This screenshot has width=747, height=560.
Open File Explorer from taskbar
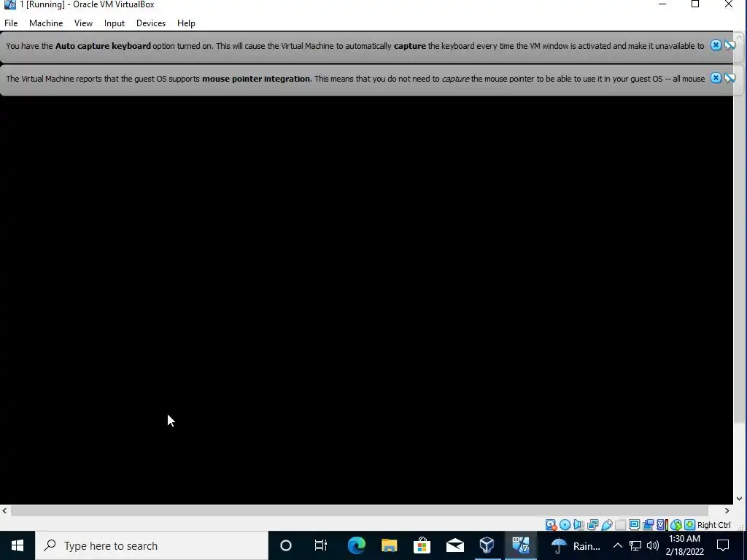tap(389, 545)
